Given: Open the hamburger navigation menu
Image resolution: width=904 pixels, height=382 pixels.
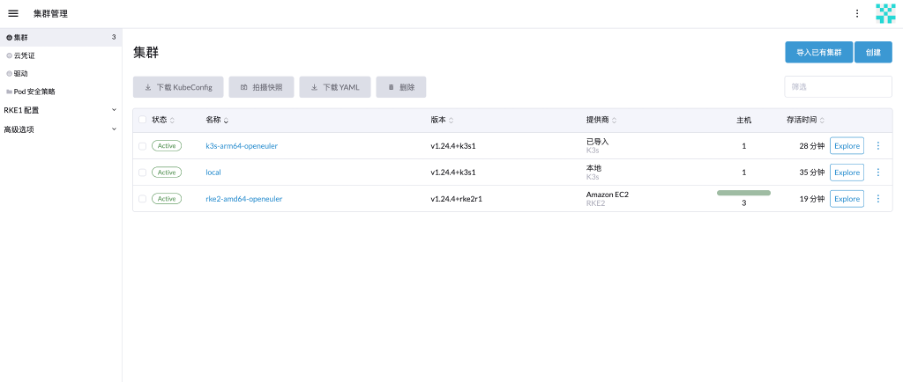Looking at the screenshot, I should [13, 13].
